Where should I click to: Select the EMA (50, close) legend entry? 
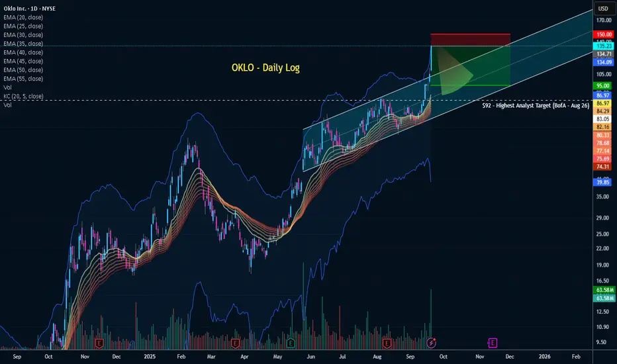pos(23,70)
